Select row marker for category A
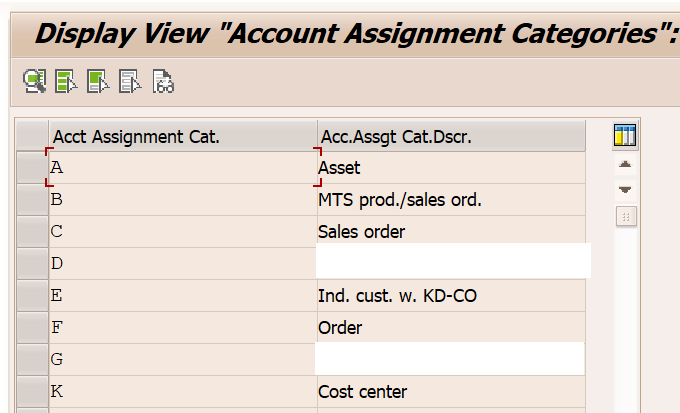Image resolution: width=680 pixels, height=413 pixels. tap(33, 168)
